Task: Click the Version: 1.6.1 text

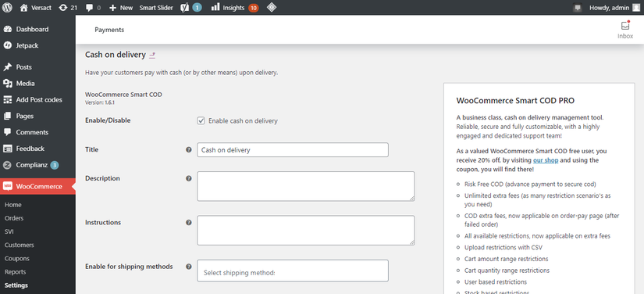Action: [x=100, y=102]
